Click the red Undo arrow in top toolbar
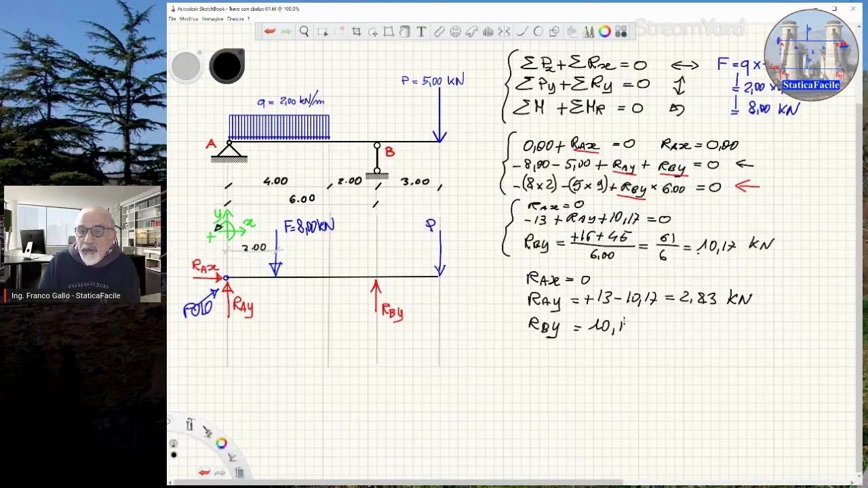The width and height of the screenshot is (868, 488). pos(270,32)
